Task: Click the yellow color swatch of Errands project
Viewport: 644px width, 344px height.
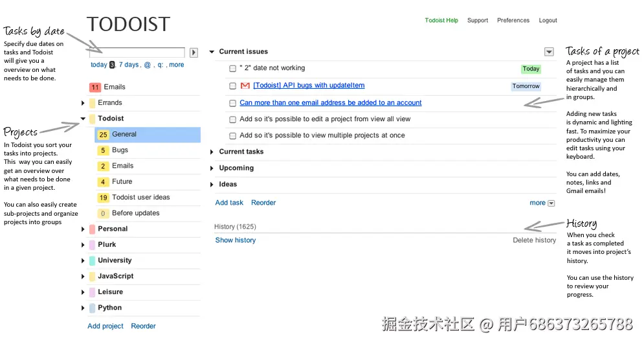Action: point(92,103)
